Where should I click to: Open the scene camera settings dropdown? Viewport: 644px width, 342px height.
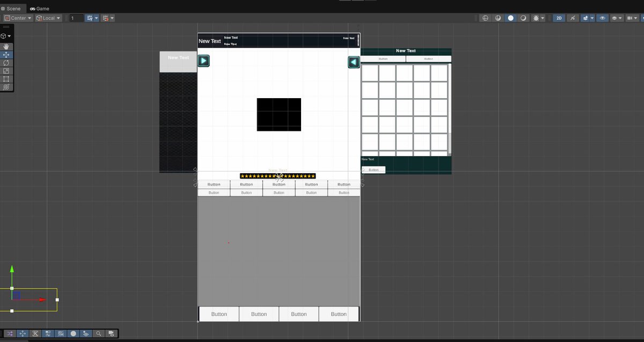coord(632,18)
